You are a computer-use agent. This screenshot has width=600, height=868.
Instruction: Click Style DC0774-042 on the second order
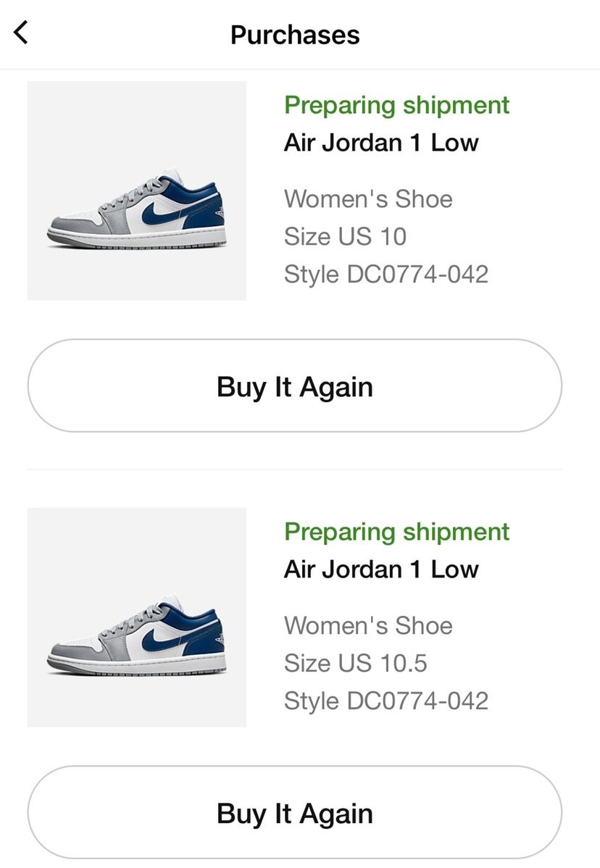coord(386,701)
